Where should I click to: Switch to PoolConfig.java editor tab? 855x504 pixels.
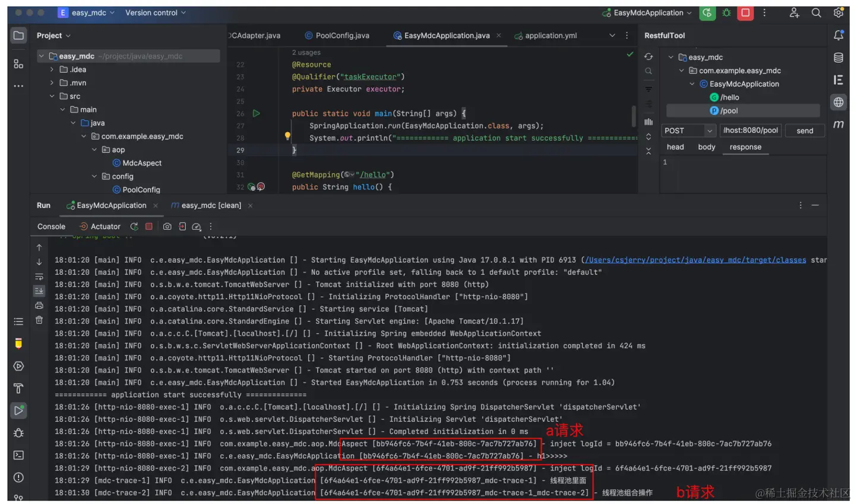click(x=337, y=36)
